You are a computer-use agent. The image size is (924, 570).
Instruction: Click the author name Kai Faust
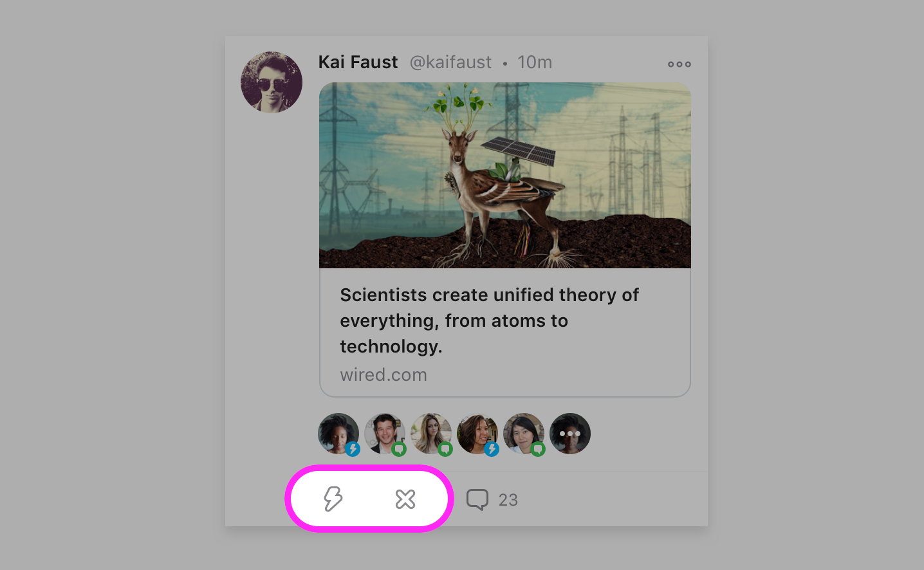[358, 62]
